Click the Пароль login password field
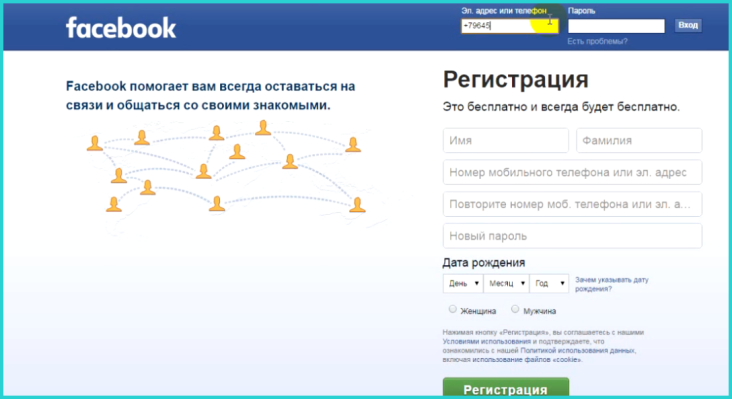This screenshot has width=732, height=399. coord(616,26)
